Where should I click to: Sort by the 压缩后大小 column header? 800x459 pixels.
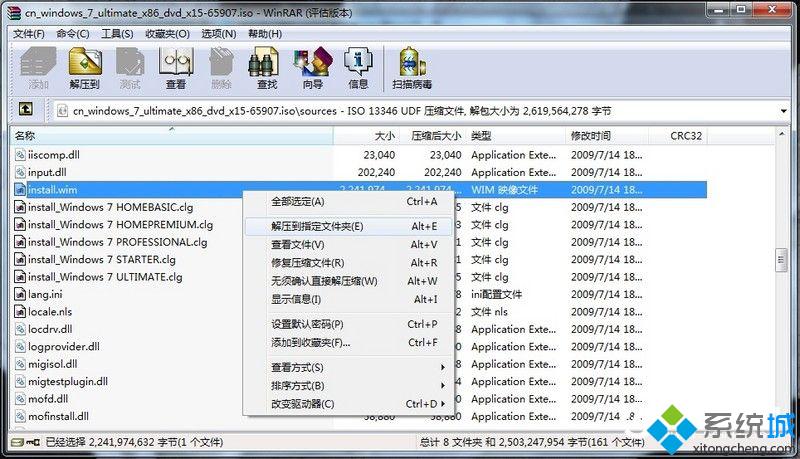432,136
